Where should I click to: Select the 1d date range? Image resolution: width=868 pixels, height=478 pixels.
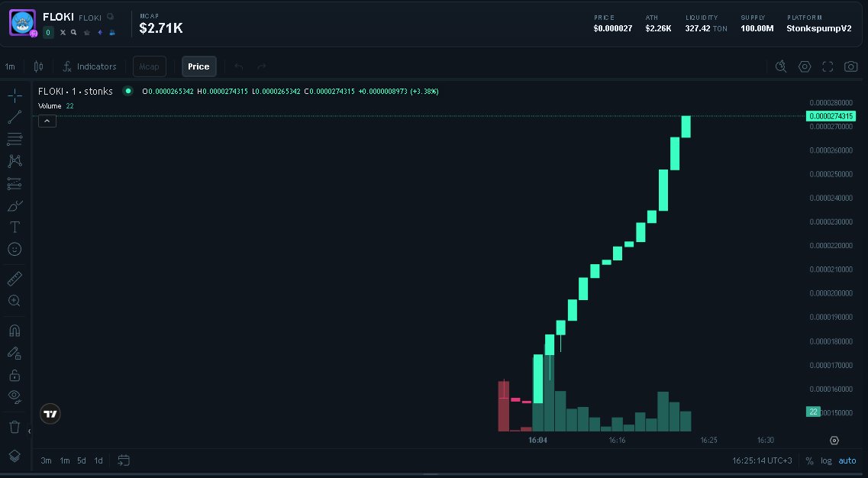[x=98, y=460]
